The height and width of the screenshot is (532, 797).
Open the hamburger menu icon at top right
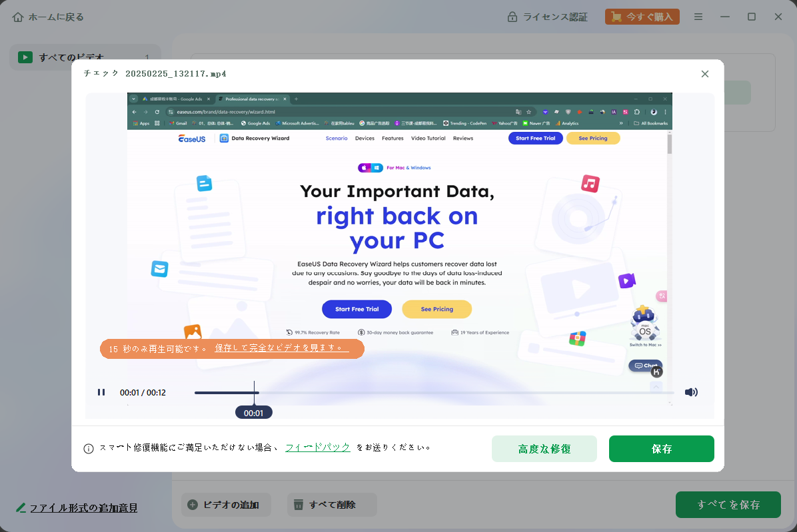(x=698, y=17)
